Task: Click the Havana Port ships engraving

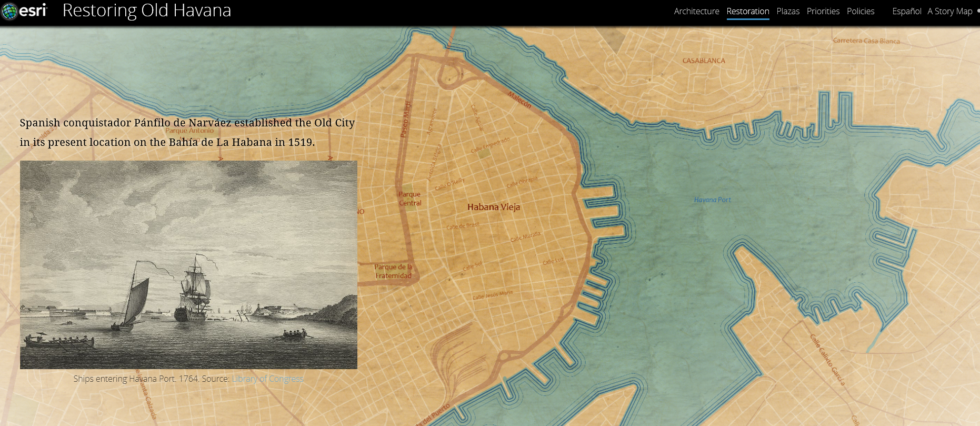Action: pyautogui.click(x=188, y=264)
